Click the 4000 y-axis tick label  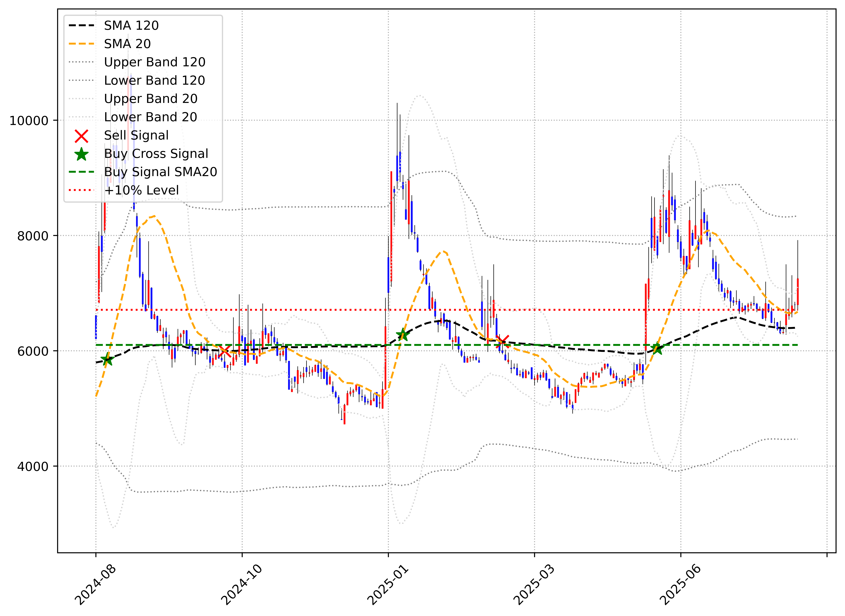tap(33, 466)
